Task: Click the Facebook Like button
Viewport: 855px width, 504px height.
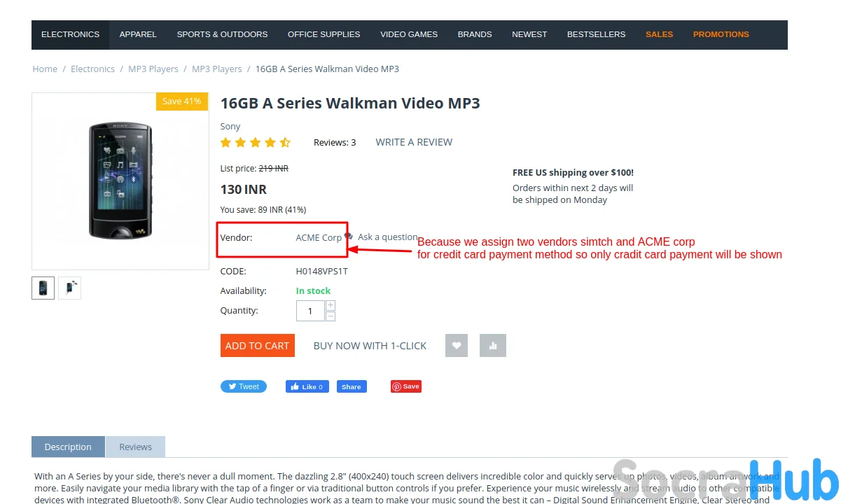Action: click(x=307, y=386)
